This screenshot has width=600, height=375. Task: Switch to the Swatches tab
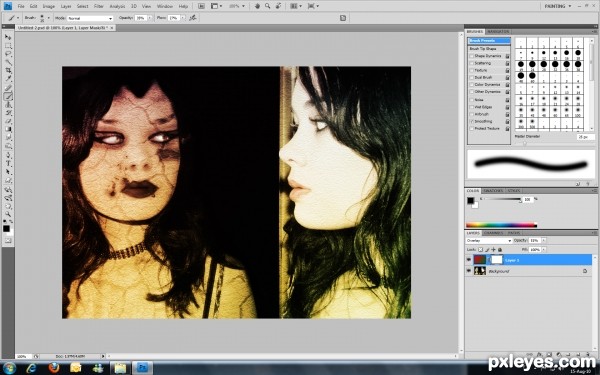point(493,191)
